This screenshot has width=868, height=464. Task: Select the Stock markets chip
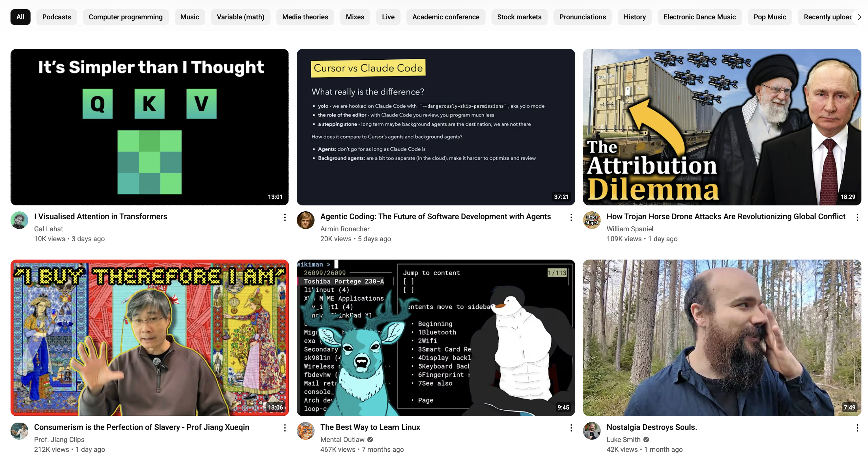[x=519, y=17]
